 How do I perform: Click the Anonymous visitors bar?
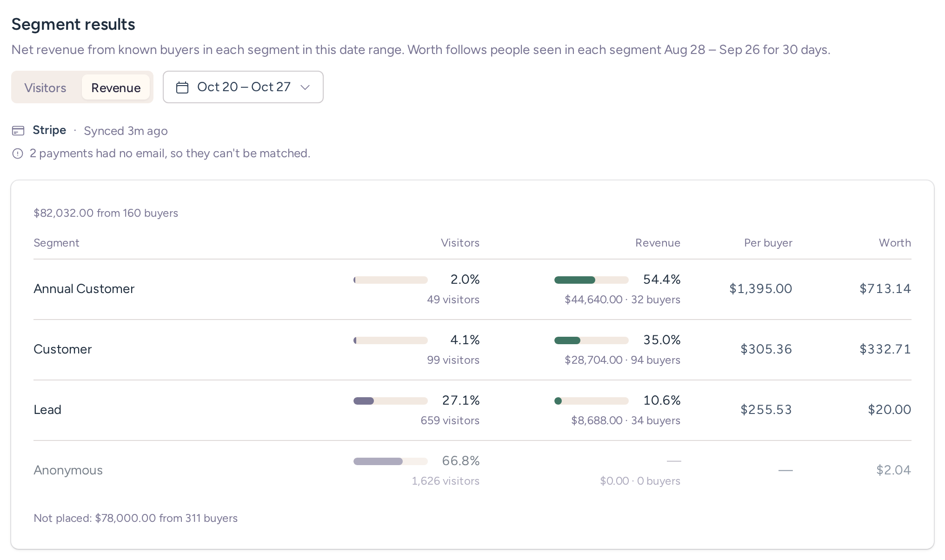click(x=391, y=461)
